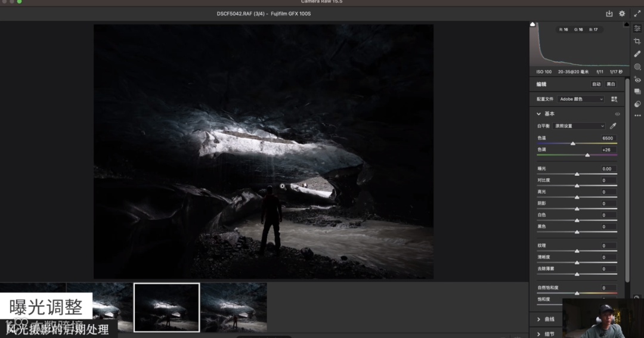Open the 配置文件 Adobe 颜色 dropdown
Screen dimensions: 644x338
(581, 99)
